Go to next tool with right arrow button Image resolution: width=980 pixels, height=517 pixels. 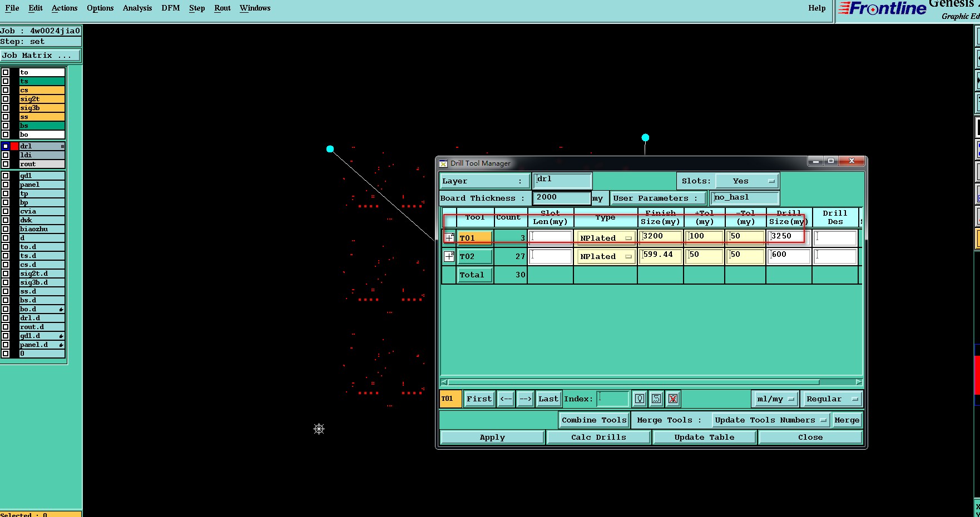pos(525,399)
